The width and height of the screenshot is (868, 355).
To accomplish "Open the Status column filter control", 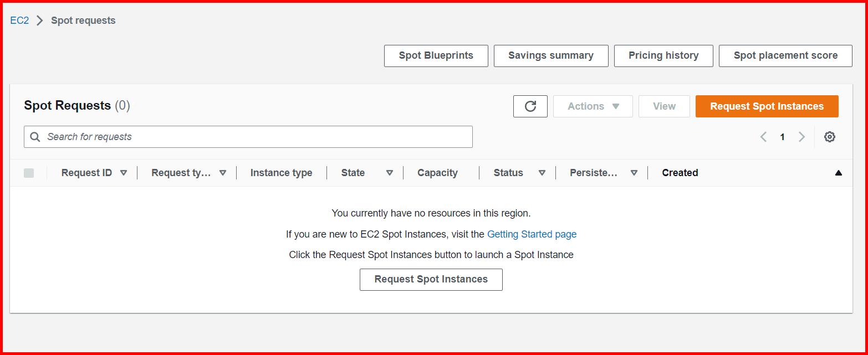I will point(542,172).
